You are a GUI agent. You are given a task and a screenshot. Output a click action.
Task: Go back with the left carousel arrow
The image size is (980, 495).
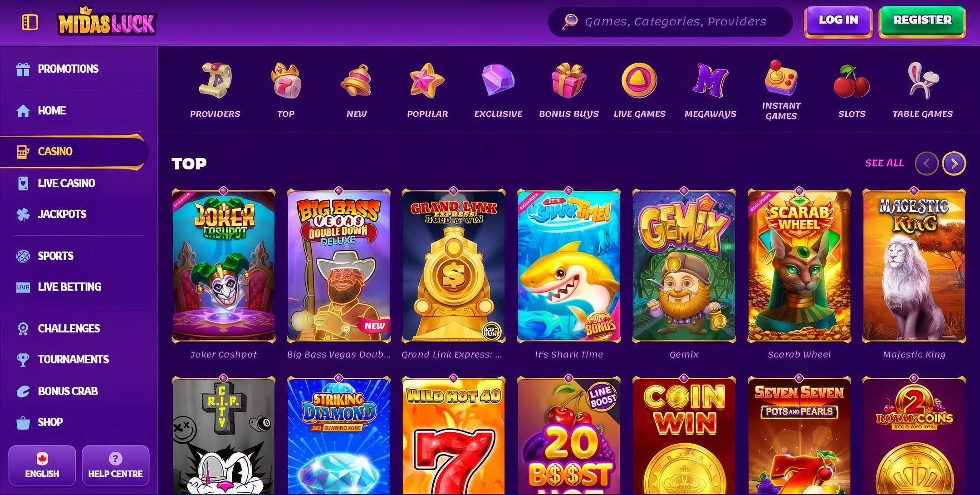click(927, 163)
